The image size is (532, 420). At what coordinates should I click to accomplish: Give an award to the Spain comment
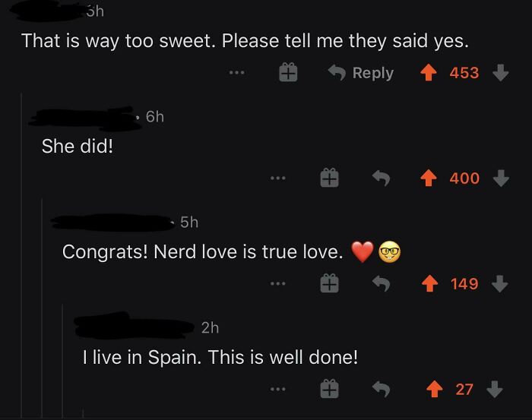pyautogui.click(x=328, y=390)
